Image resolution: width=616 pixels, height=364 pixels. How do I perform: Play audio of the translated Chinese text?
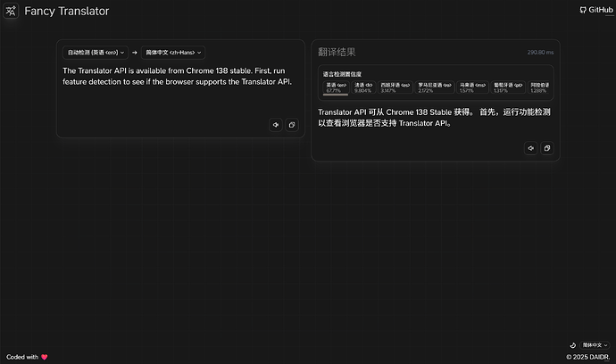(531, 148)
